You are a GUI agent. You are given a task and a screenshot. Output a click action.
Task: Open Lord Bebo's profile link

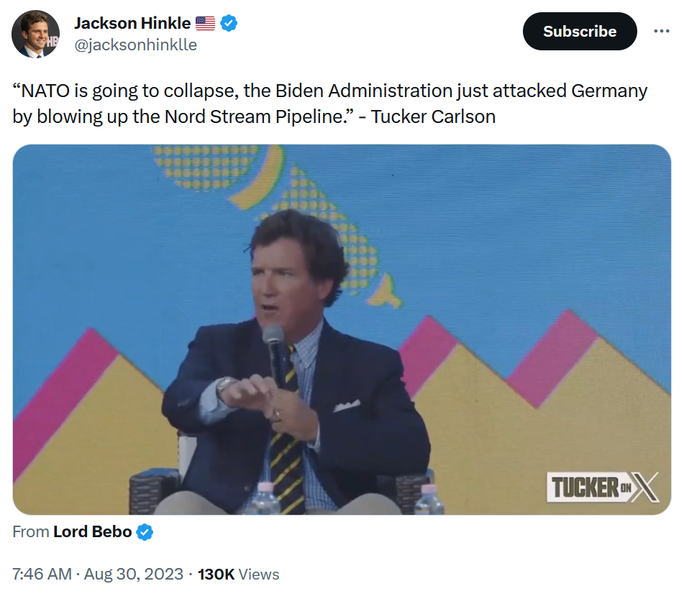pyautogui.click(x=92, y=532)
